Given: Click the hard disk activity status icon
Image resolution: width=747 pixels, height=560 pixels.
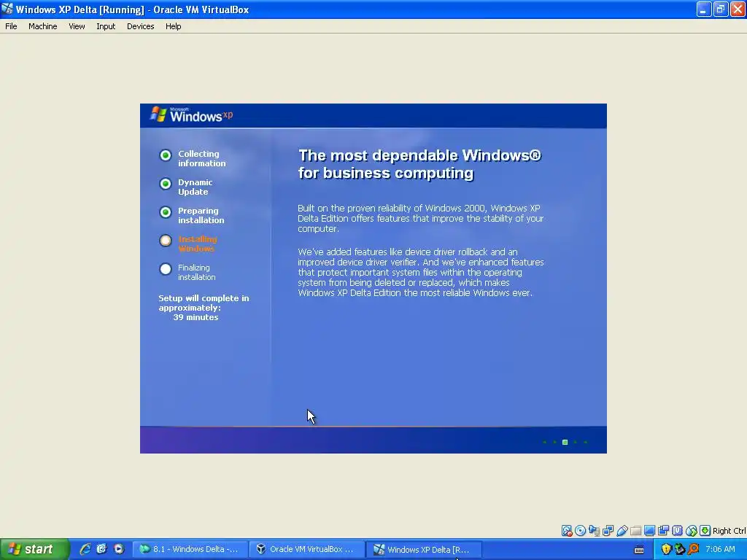Looking at the screenshot, I should pyautogui.click(x=566, y=531).
